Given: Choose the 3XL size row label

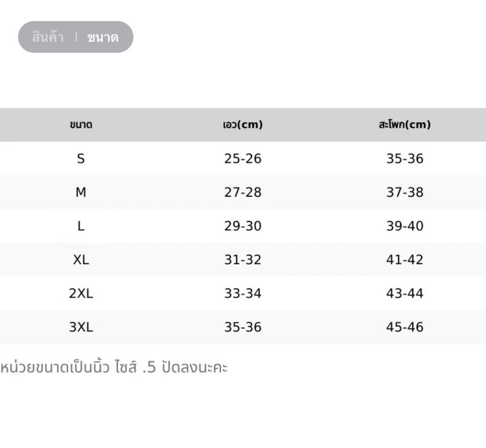Looking at the screenshot, I should (x=81, y=327).
